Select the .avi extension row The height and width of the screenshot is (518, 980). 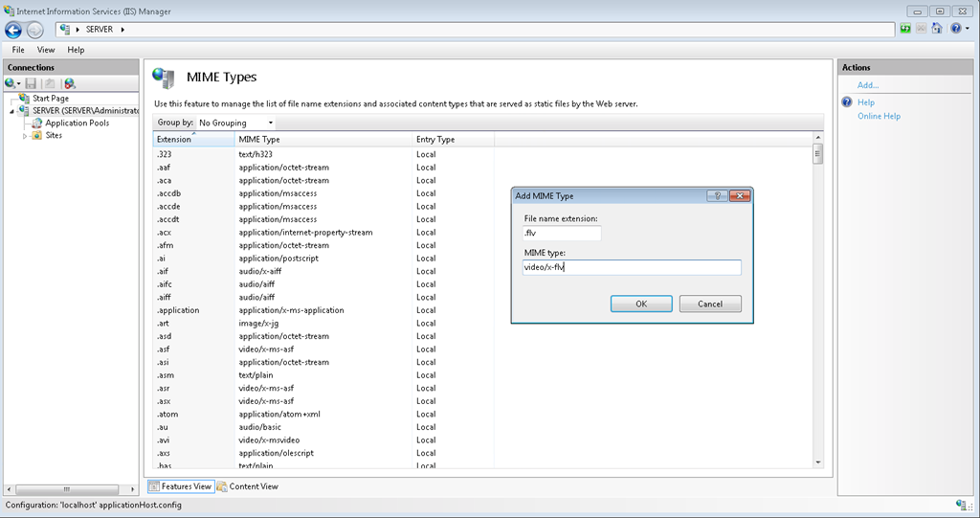point(482,439)
